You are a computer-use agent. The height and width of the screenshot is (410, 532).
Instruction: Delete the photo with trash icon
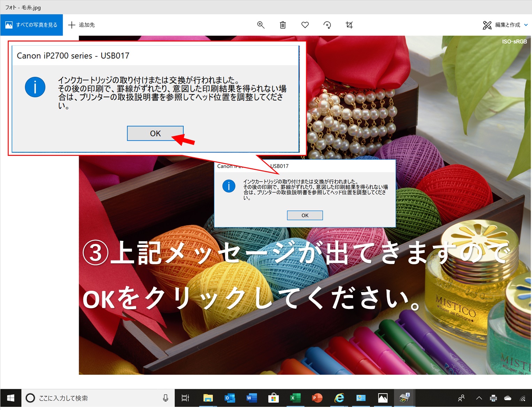click(x=283, y=25)
